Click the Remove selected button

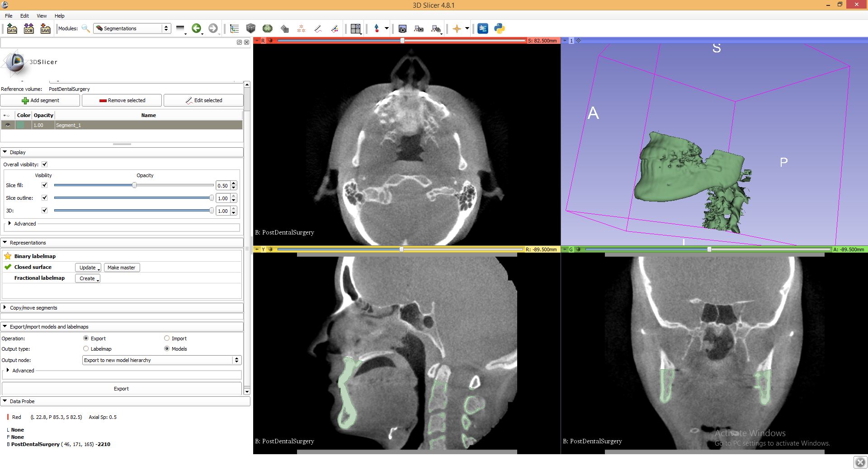click(122, 100)
